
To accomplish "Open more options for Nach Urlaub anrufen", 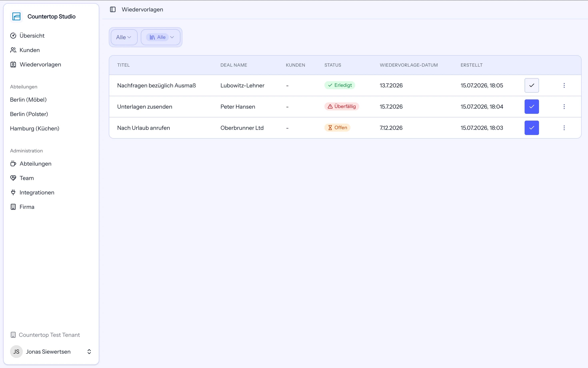I will tap(564, 128).
